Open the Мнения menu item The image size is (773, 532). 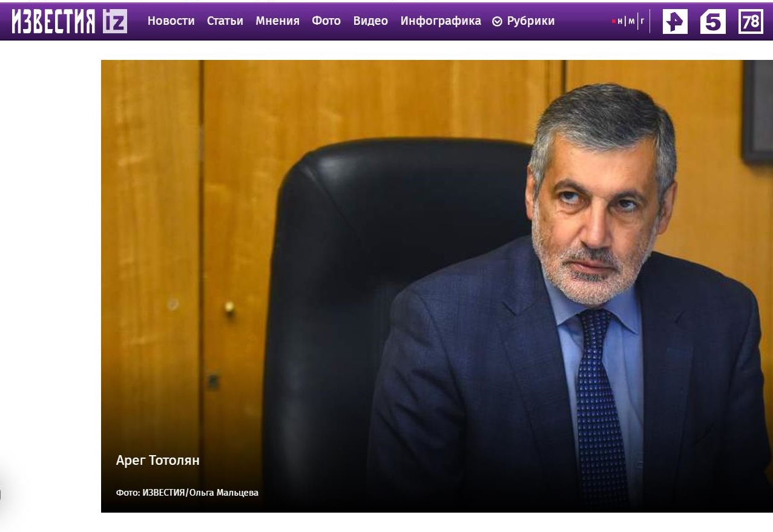coord(277,21)
